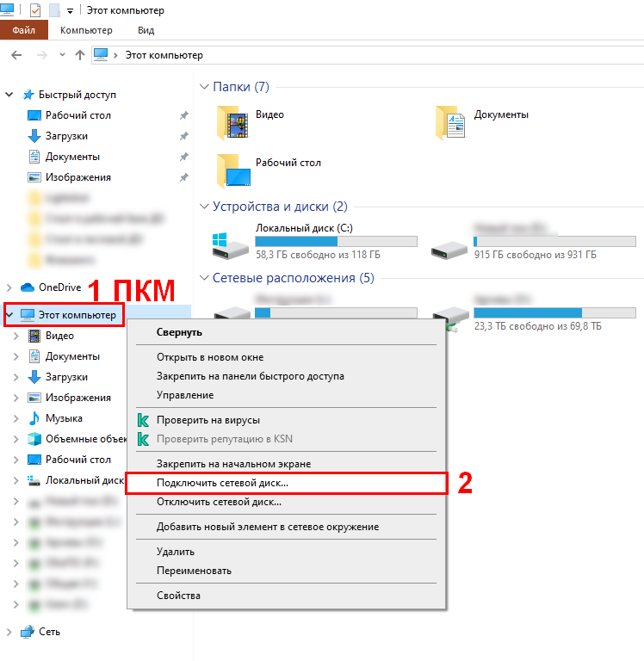The image size is (644, 661).
Task: Click Отключить сетевой диск... menu entry
Action: (x=220, y=502)
